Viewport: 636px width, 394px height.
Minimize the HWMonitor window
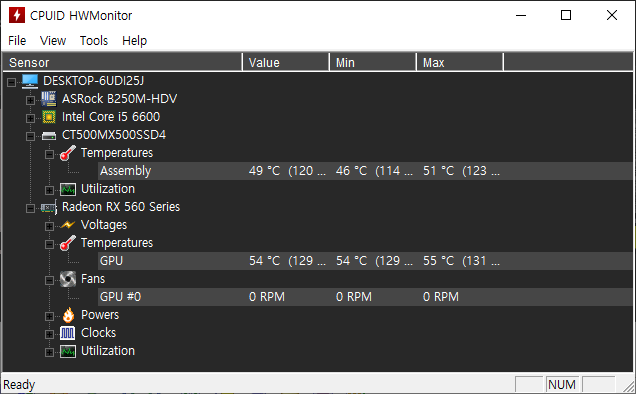pyautogui.click(x=521, y=15)
